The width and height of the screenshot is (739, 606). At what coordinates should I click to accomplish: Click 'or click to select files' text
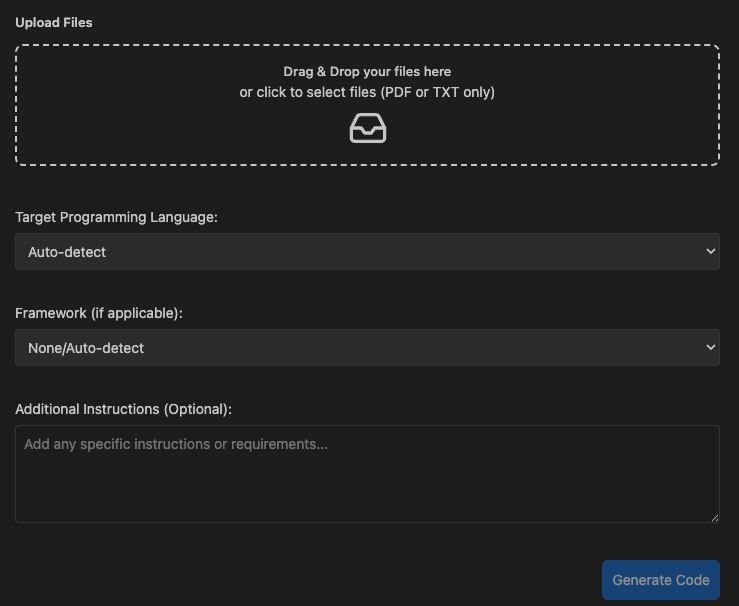point(308,92)
